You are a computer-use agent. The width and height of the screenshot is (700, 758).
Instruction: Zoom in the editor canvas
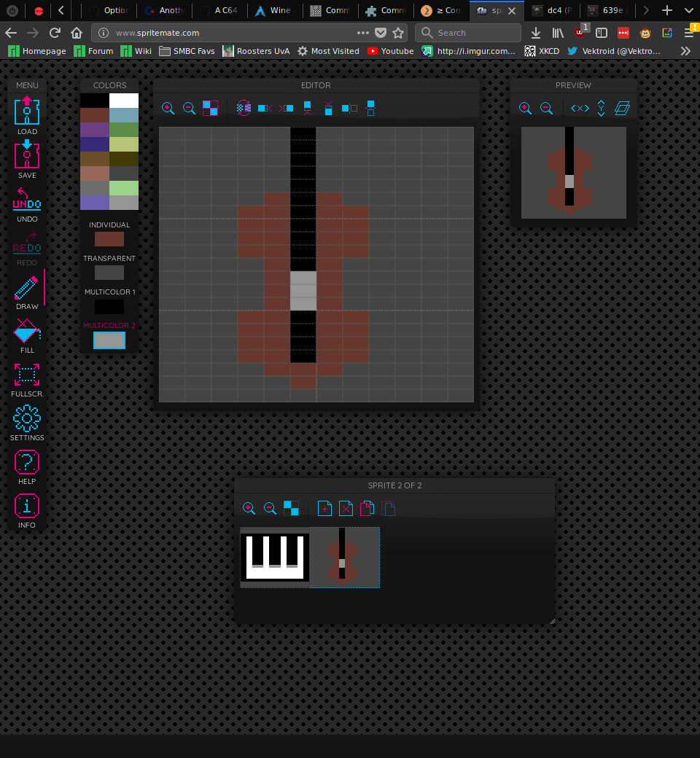(168, 108)
